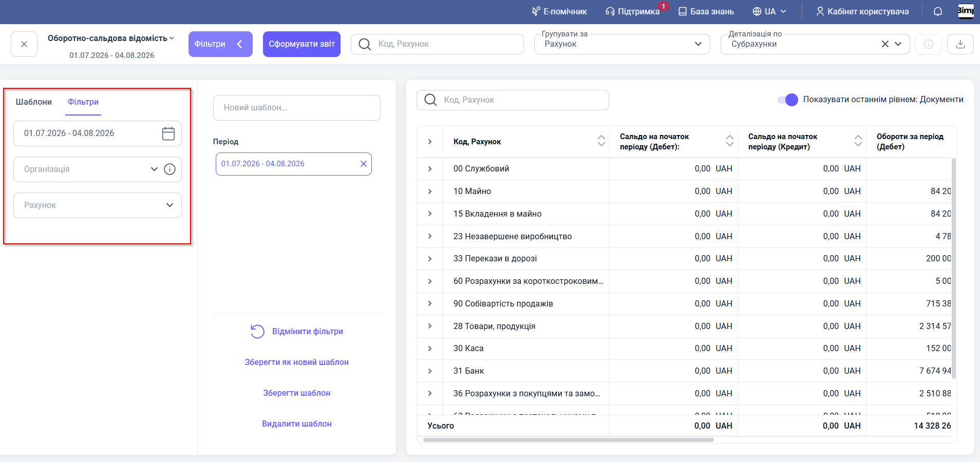
Task: Expand the Деталізація по dropdown arrow
Action: 898,44
